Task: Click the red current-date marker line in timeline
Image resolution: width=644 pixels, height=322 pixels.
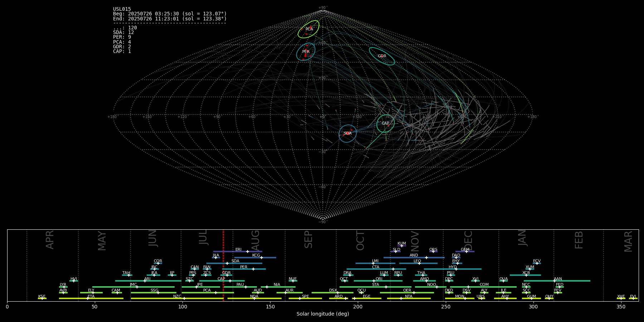Action: click(x=223, y=265)
